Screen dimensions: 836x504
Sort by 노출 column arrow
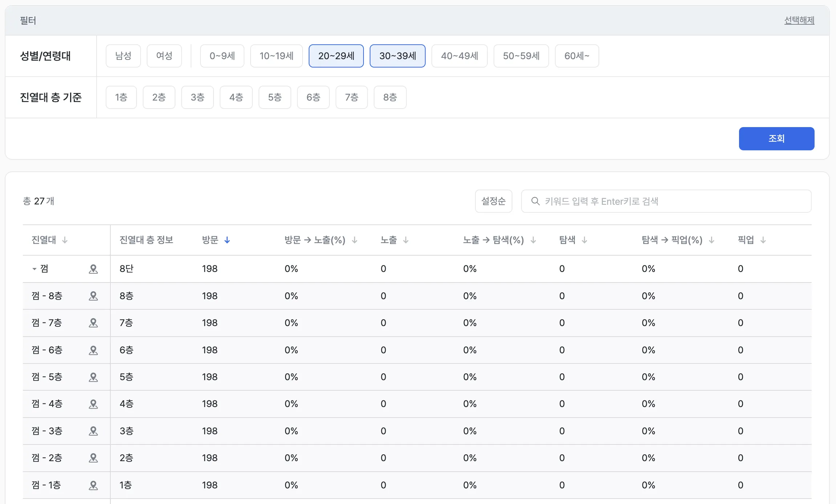(x=406, y=240)
